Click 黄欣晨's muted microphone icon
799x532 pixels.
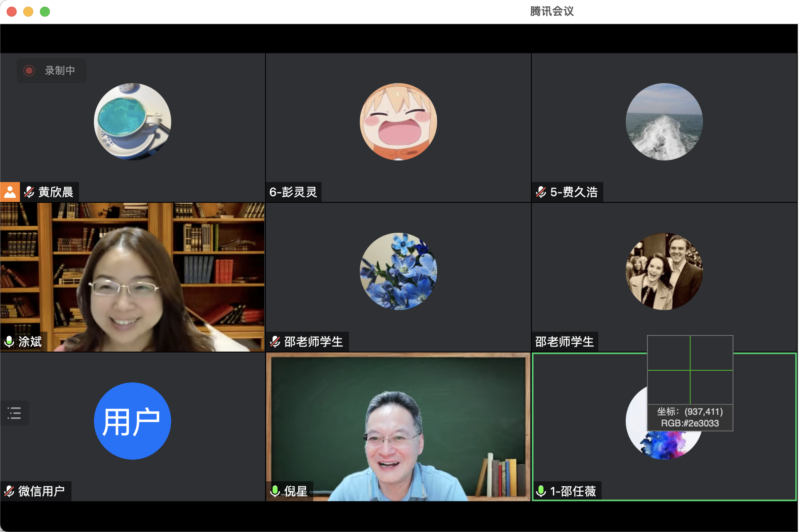tap(29, 192)
